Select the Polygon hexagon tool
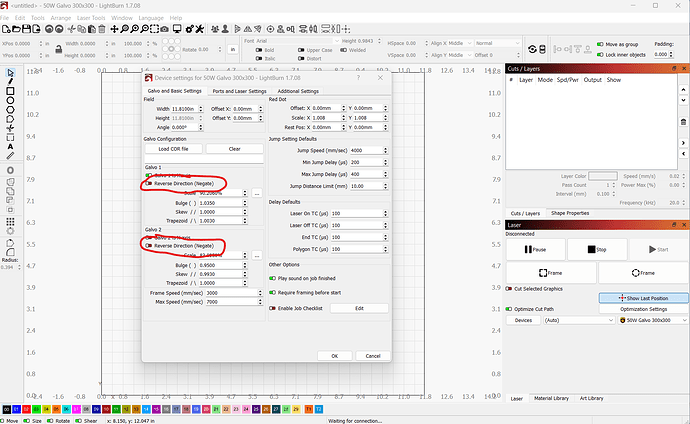Screen dimensions: 690x424 tap(10, 110)
